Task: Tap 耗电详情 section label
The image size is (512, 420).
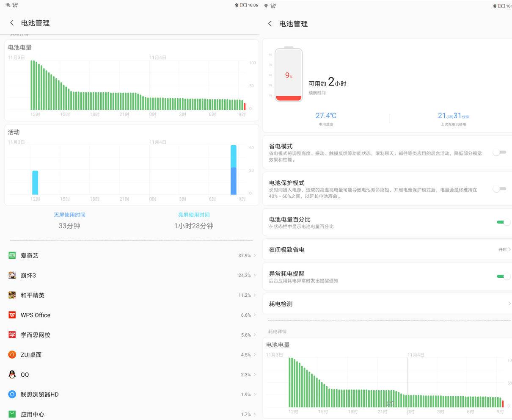Action: pyautogui.click(x=278, y=331)
